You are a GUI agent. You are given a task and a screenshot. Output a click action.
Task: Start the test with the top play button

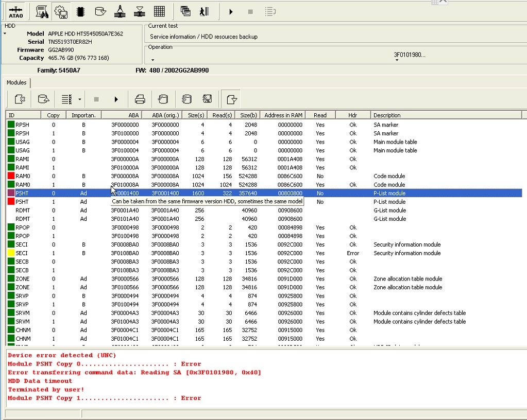[x=231, y=12]
